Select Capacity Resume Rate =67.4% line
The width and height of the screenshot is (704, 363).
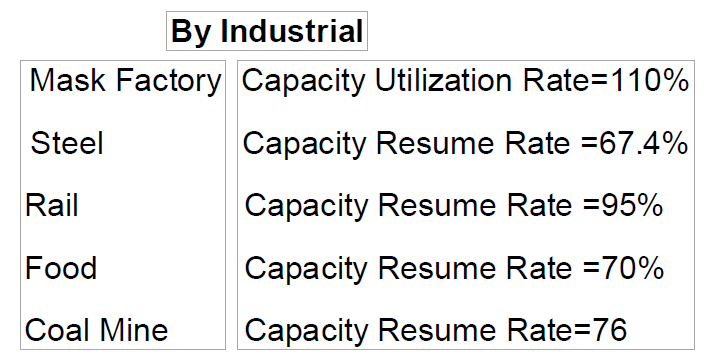(x=465, y=144)
